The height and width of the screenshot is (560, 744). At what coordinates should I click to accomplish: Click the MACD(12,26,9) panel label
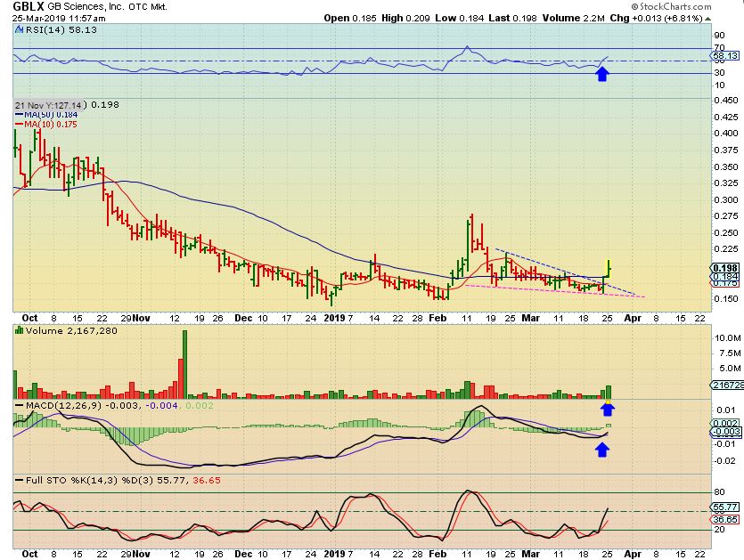[64, 406]
